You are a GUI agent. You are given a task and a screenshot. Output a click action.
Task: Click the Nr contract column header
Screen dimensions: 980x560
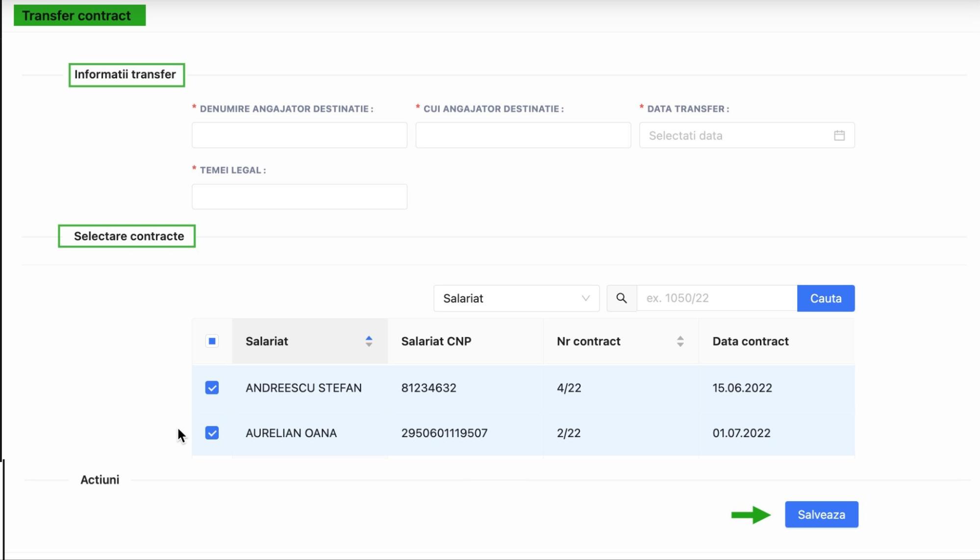[621, 341]
